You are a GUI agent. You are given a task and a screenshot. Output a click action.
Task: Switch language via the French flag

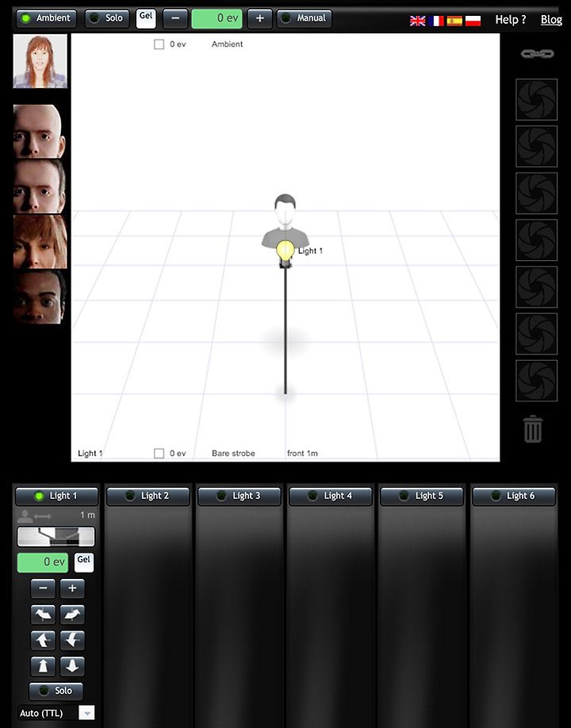click(436, 21)
